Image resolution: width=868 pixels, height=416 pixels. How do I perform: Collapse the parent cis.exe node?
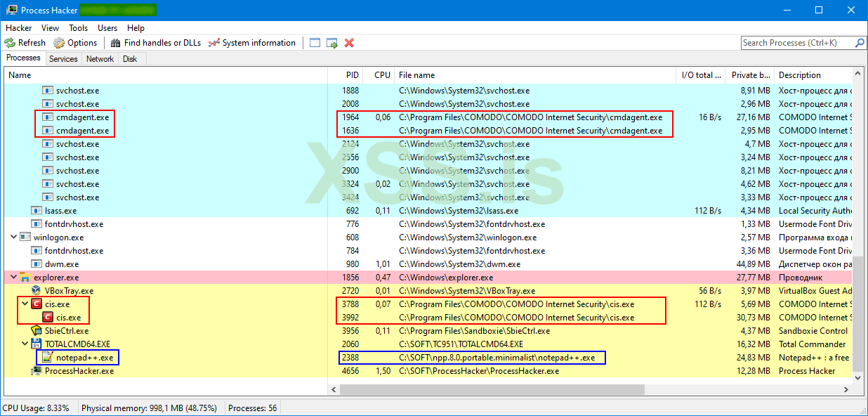tap(25, 304)
